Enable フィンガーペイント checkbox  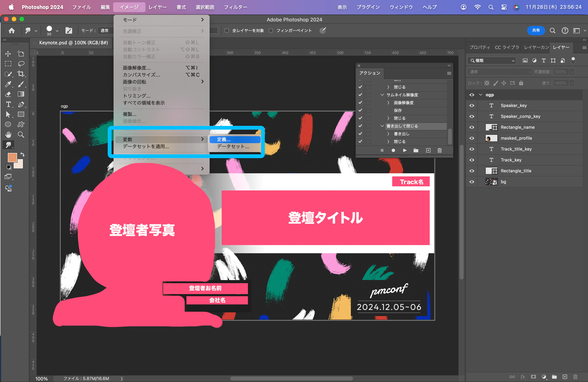(x=271, y=30)
